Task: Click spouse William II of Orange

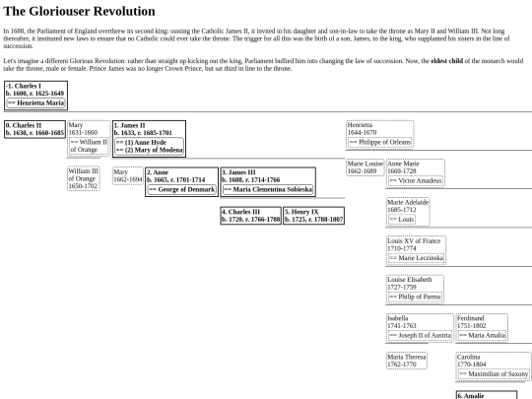Action: pyautogui.click(x=89, y=146)
